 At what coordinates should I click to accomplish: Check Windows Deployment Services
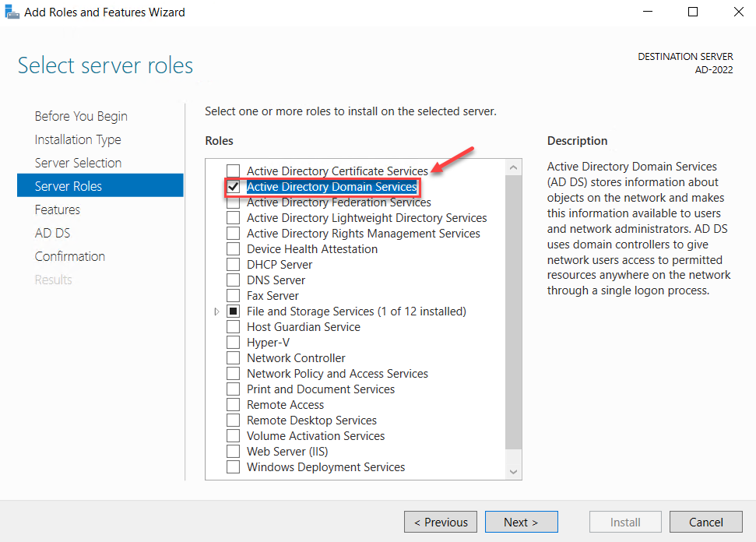[232, 466]
